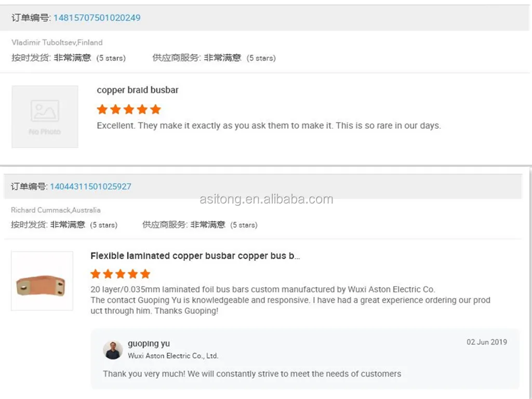Select reviewer name Richard Cummack,Australia

(56, 210)
